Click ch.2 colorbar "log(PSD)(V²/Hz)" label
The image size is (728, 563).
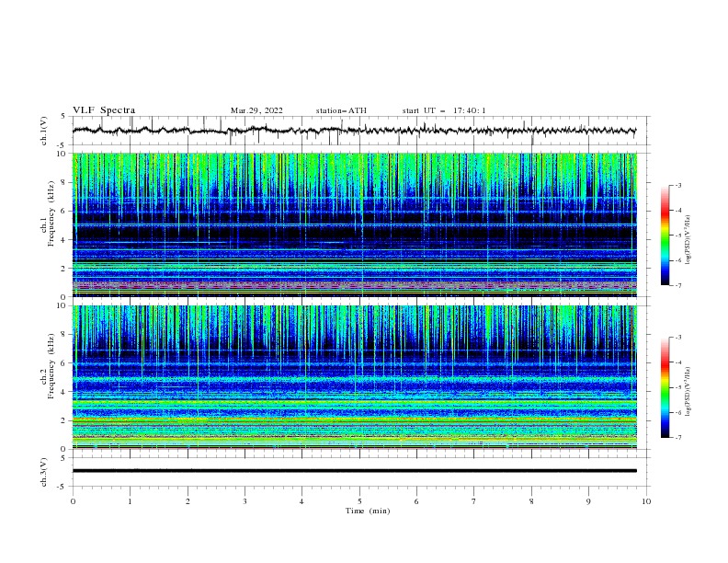click(x=688, y=392)
